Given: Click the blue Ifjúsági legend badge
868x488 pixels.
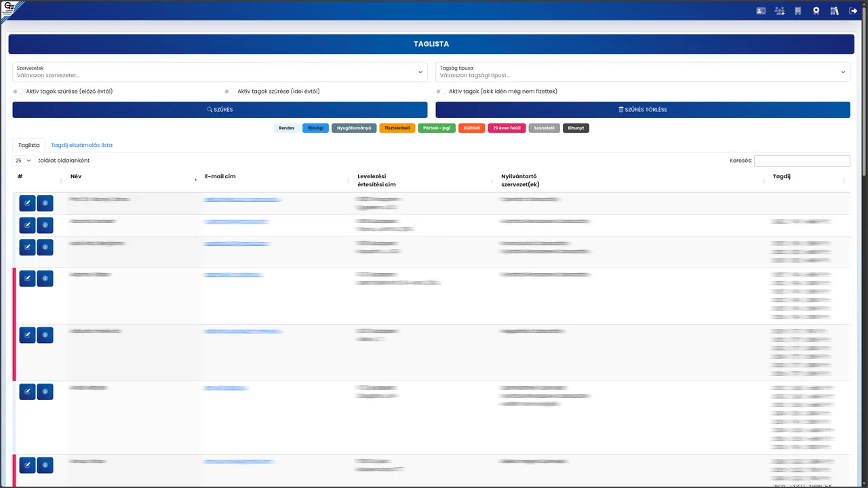Looking at the screenshot, I should 315,128.
